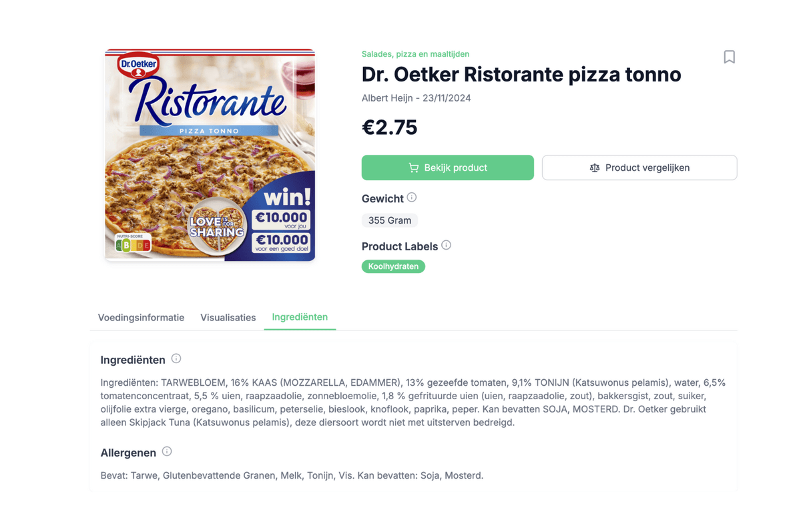The image size is (801, 532).
Task: Click the ingredients list paragraph starting with TARWEBLOEM
Action: 413,403
